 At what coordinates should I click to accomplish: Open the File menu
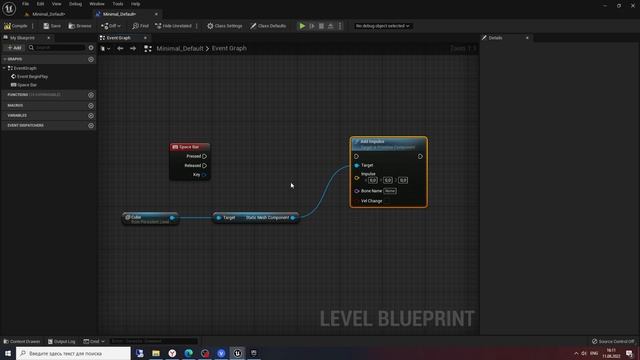pyautogui.click(x=25, y=4)
